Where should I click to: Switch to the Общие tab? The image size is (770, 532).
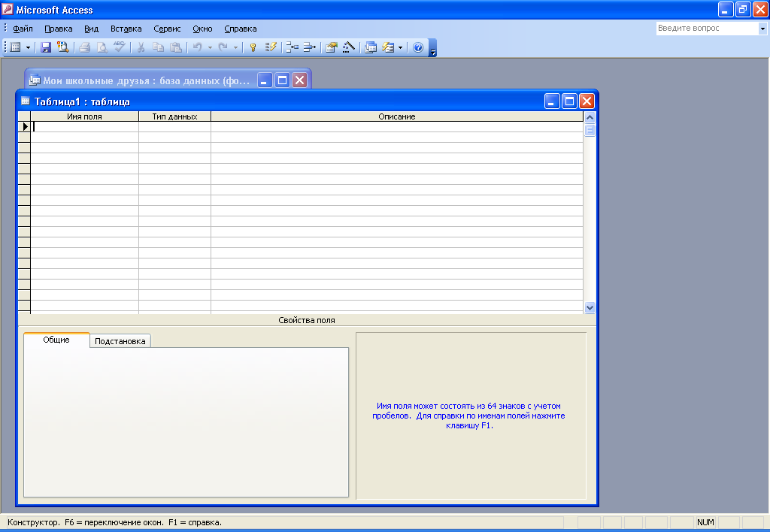click(56, 340)
